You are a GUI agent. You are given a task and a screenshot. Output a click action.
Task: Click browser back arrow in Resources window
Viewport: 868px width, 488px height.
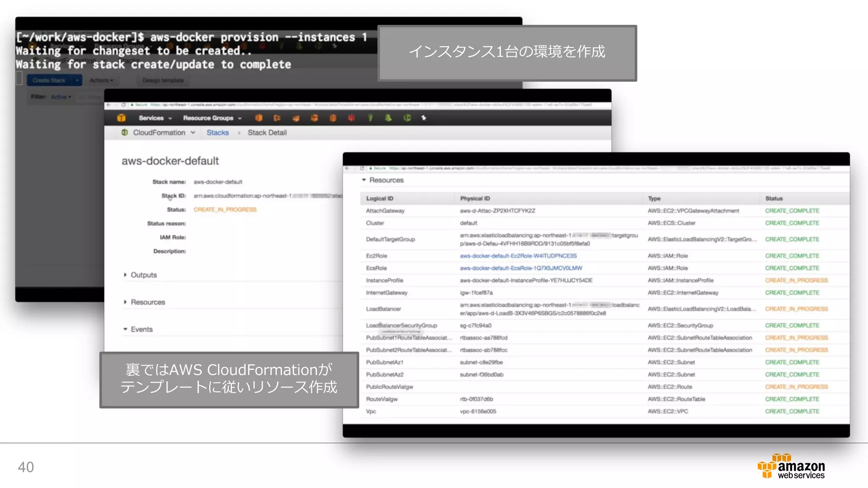pyautogui.click(x=348, y=168)
